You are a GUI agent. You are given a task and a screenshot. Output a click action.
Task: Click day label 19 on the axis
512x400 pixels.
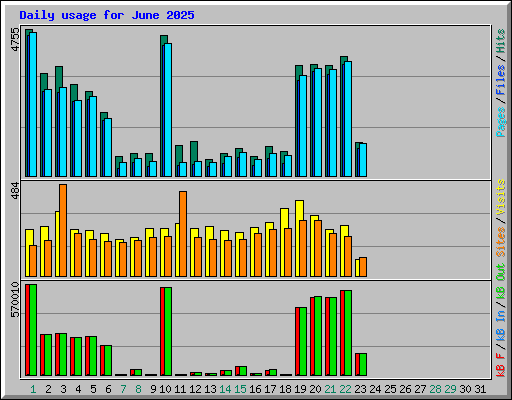tap(300, 389)
